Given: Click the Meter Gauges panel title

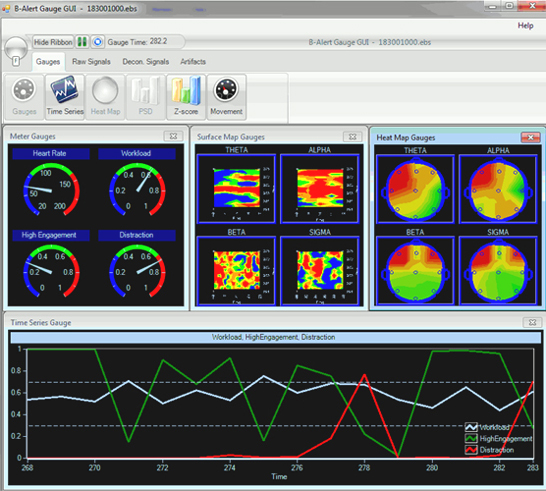Looking at the screenshot, I should (33, 136).
